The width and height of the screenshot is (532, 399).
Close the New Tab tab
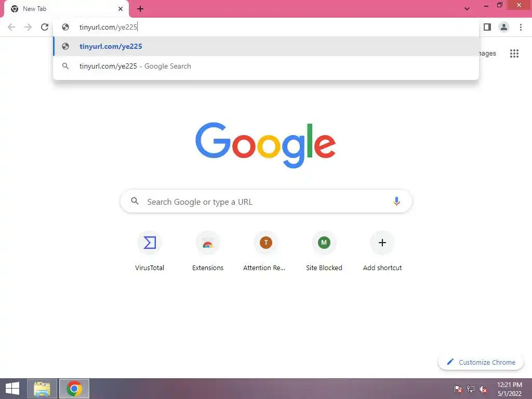point(121,9)
